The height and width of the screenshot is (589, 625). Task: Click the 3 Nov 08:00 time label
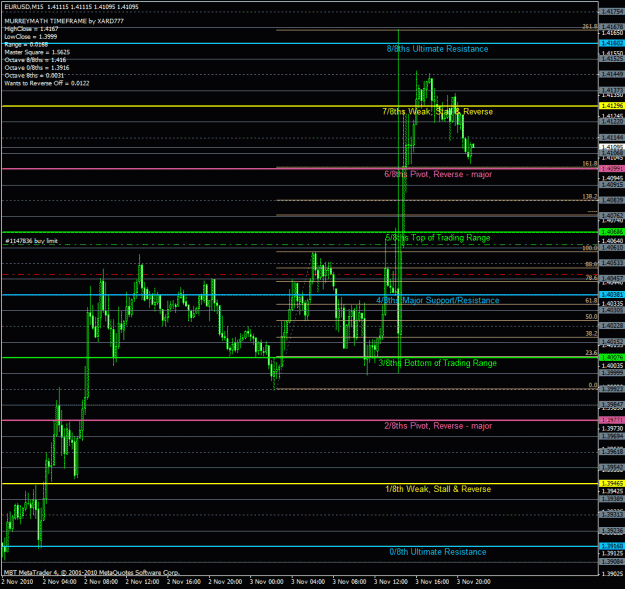click(x=350, y=582)
